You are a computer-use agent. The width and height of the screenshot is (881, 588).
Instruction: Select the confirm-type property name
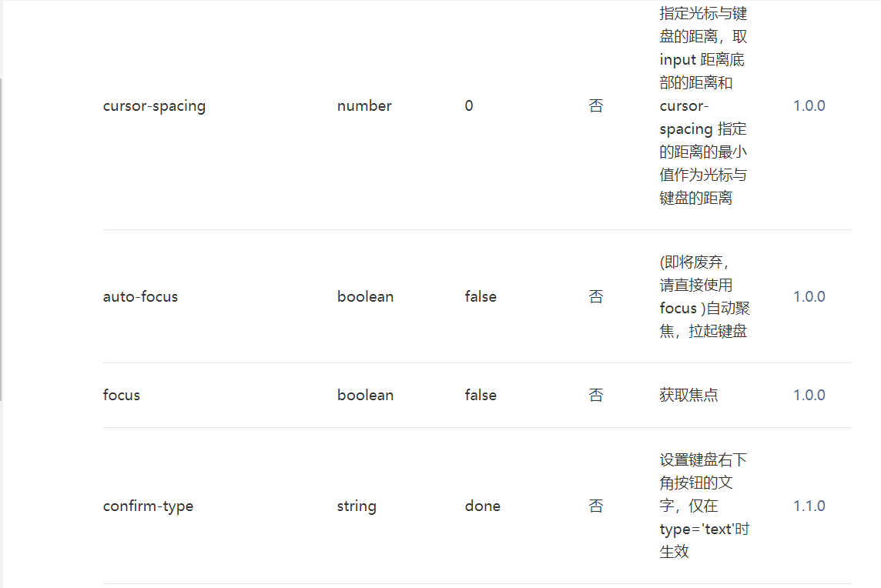pyautogui.click(x=148, y=506)
